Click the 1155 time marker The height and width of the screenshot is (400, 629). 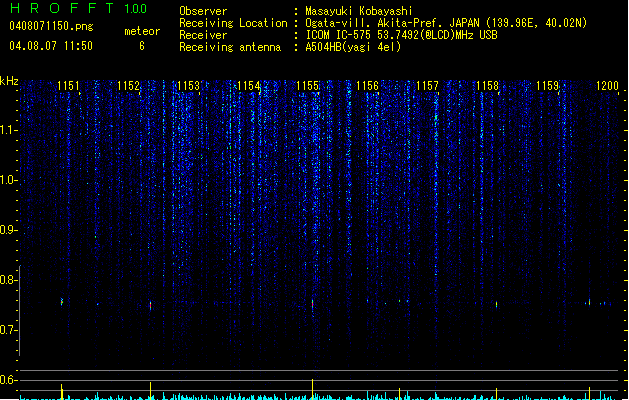pos(307,86)
